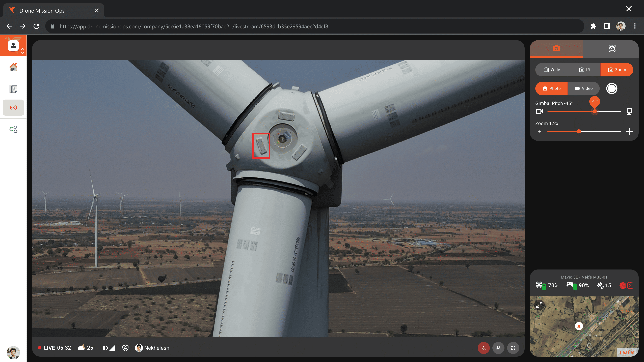This screenshot has width=644, height=362.
Task: Click the white shutter capture button
Action: (x=611, y=88)
